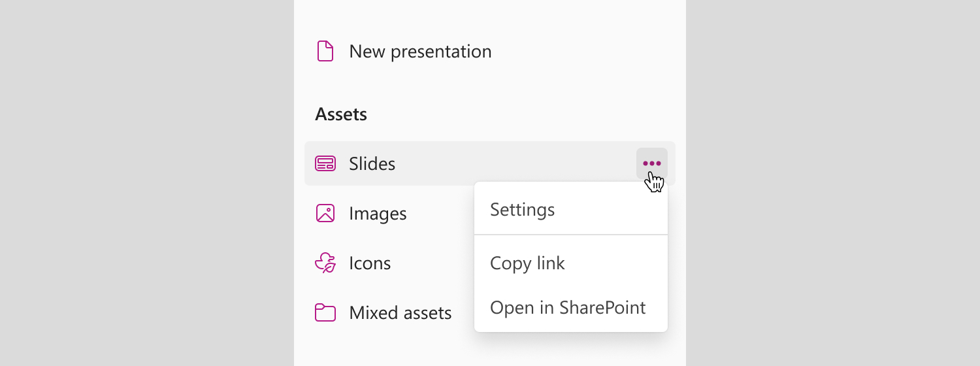Click the Images picture icon

tap(325, 213)
